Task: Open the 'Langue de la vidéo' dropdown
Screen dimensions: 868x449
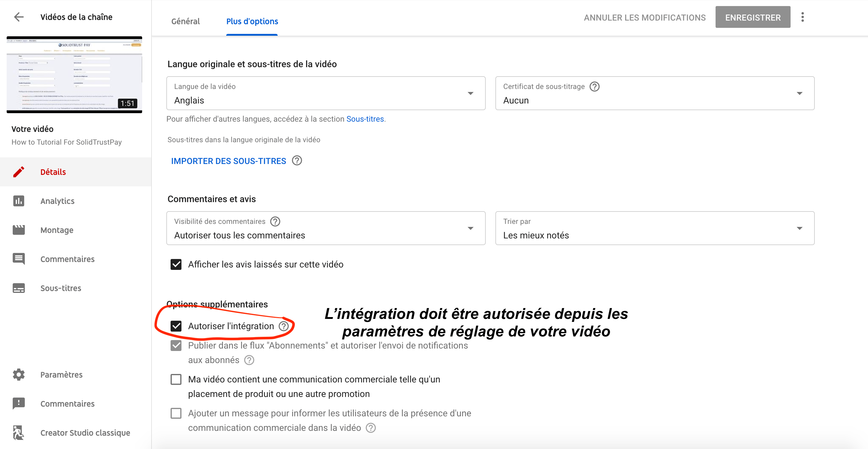Action: click(325, 93)
